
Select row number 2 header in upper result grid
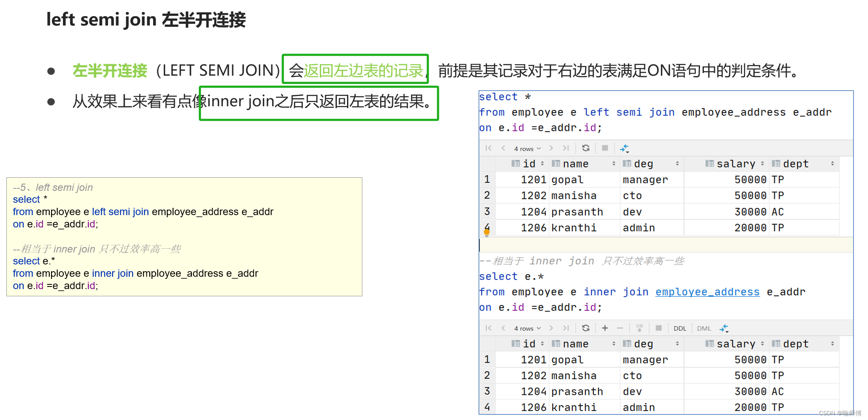[x=487, y=196]
